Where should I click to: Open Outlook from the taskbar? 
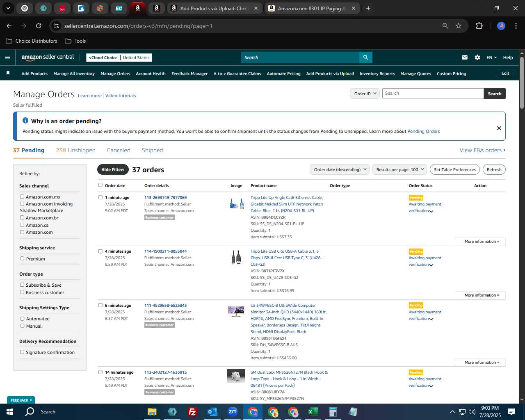212,412
